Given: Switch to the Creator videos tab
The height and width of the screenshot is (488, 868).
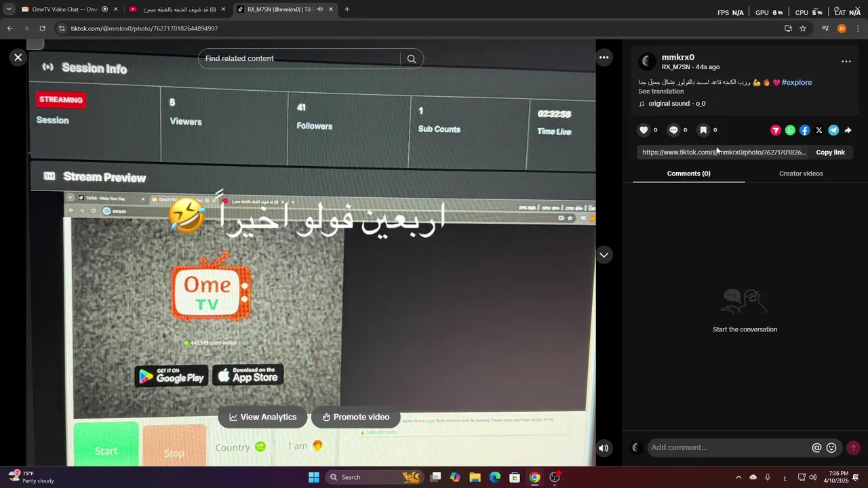Looking at the screenshot, I should (x=801, y=174).
